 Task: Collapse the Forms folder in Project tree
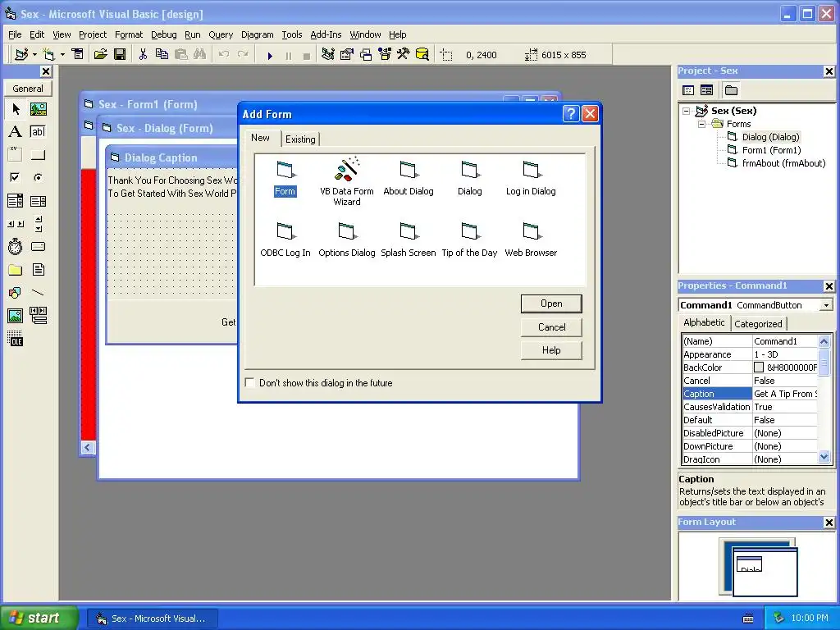(x=701, y=124)
